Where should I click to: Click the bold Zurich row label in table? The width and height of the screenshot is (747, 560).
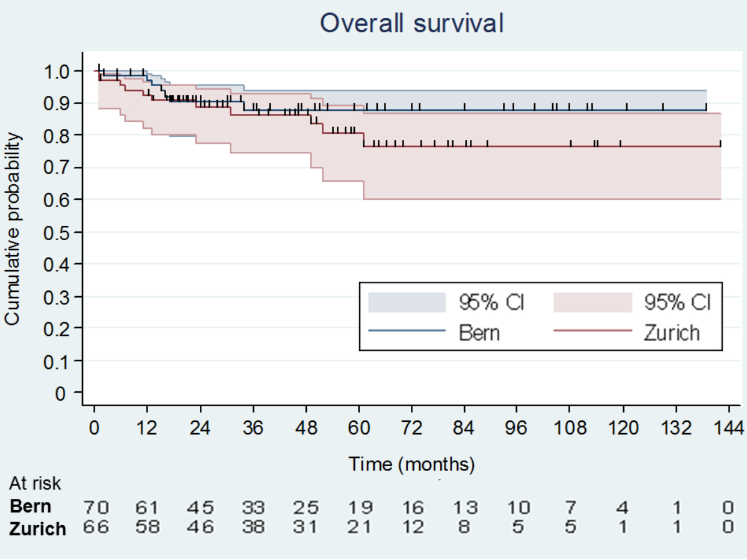coord(37,529)
